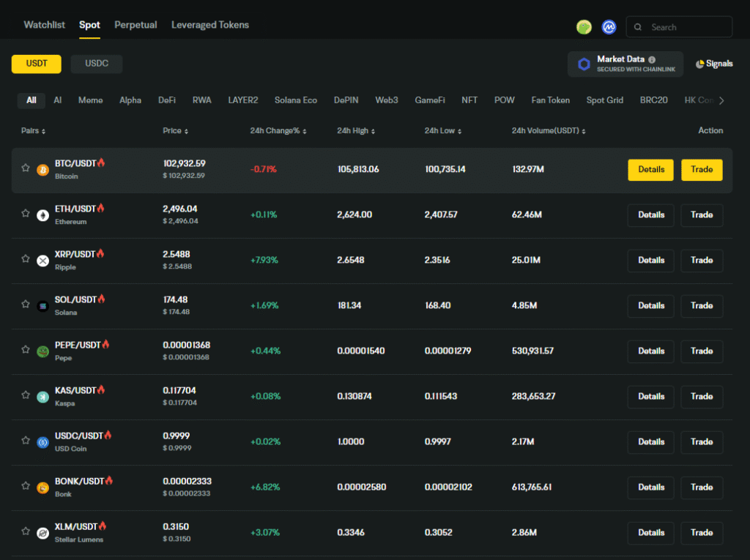Image resolution: width=750 pixels, height=560 pixels.
Task: Add XRP/USDT to watchlist via star
Action: click(x=26, y=260)
